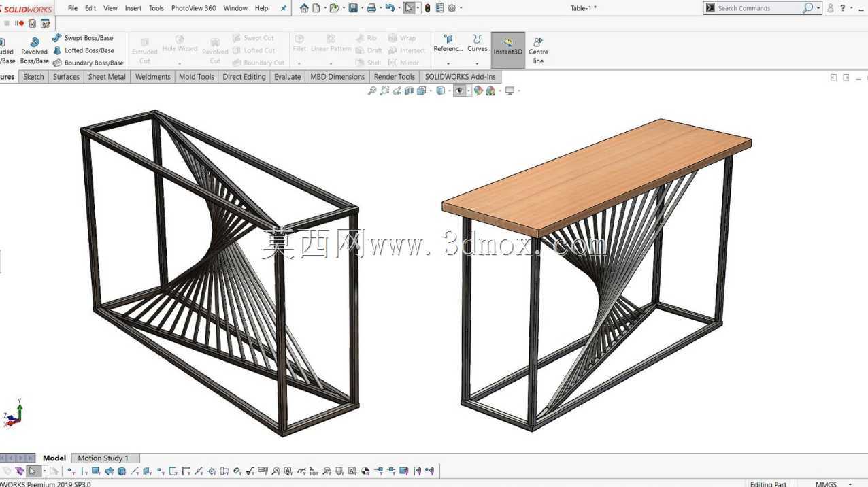Click the MMGS units in status bar
868x487 pixels.
pyautogui.click(x=826, y=484)
